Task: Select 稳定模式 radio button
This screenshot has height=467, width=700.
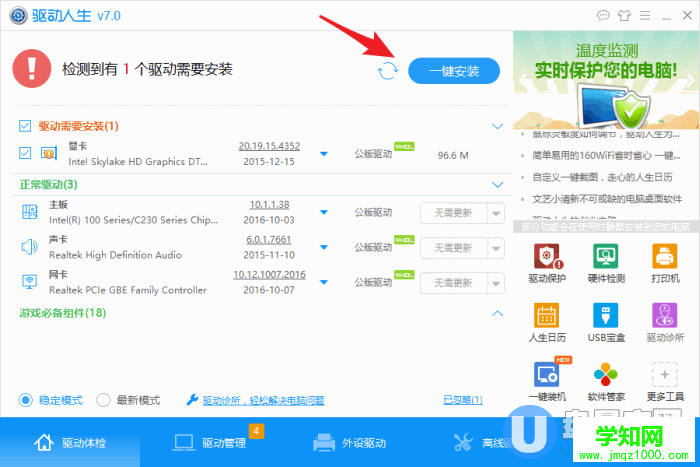Action: [25, 400]
